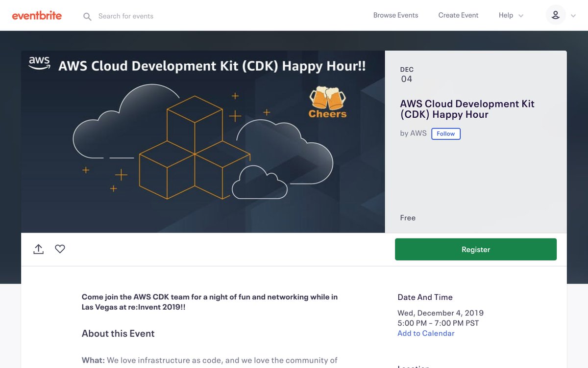The image size is (588, 368).
Task: Click the 'Come join the AWS CDK team' summary
Action: [x=210, y=302]
